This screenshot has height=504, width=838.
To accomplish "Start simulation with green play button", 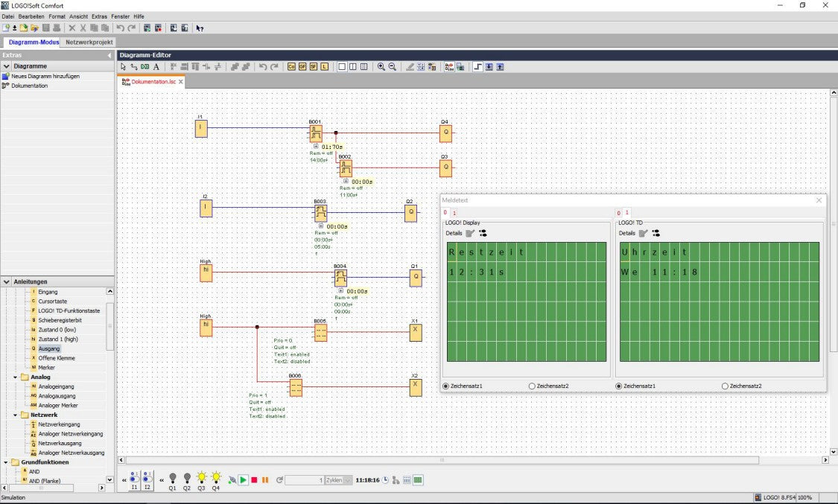I will point(243,480).
